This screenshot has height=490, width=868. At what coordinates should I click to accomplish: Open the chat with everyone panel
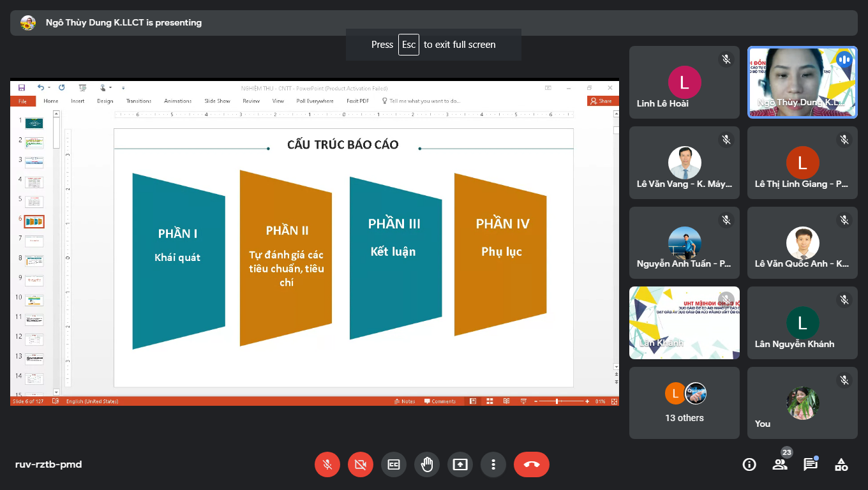tap(811, 464)
